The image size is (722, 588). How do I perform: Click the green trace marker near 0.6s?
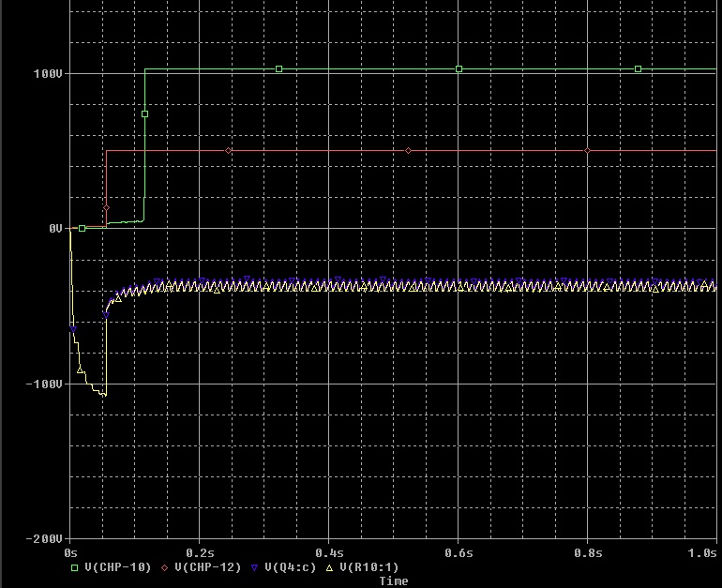tap(459, 69)
